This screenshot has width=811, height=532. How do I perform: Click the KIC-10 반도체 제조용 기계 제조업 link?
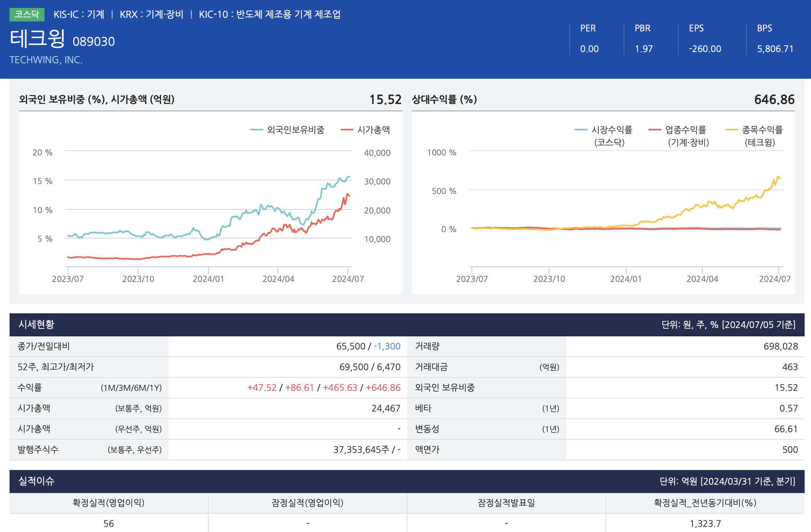[x=270, y=14]
